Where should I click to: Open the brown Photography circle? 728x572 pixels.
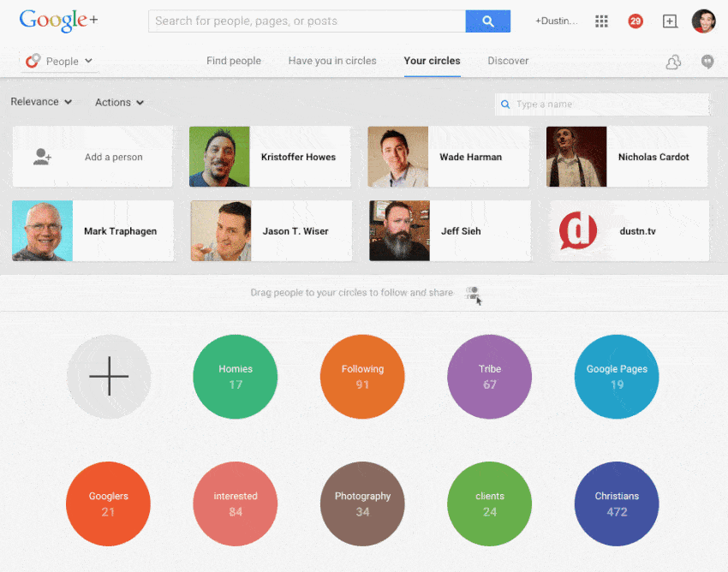(362, 503)
